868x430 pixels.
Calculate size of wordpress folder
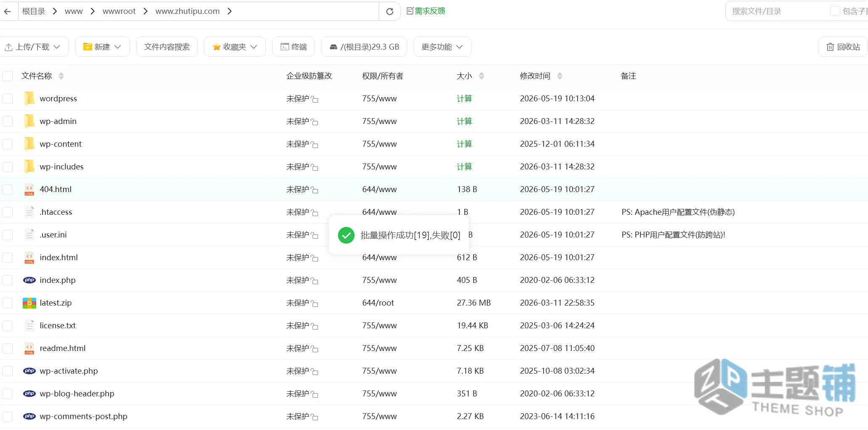click(465, 98)
